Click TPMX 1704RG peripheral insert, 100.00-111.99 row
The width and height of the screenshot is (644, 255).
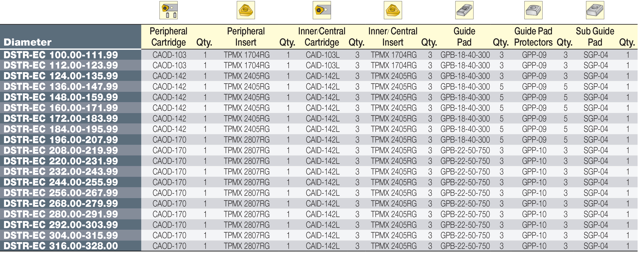[246, 55]
